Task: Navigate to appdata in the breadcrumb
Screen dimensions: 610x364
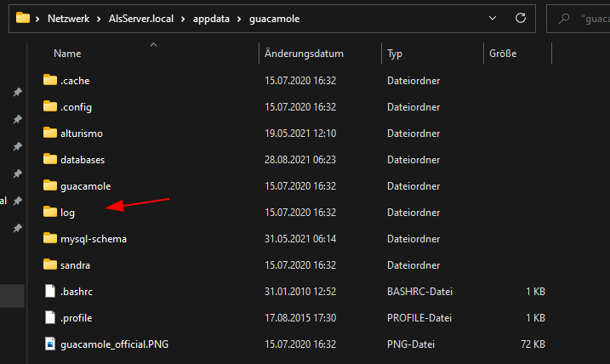Action: (x=211, y=19)
